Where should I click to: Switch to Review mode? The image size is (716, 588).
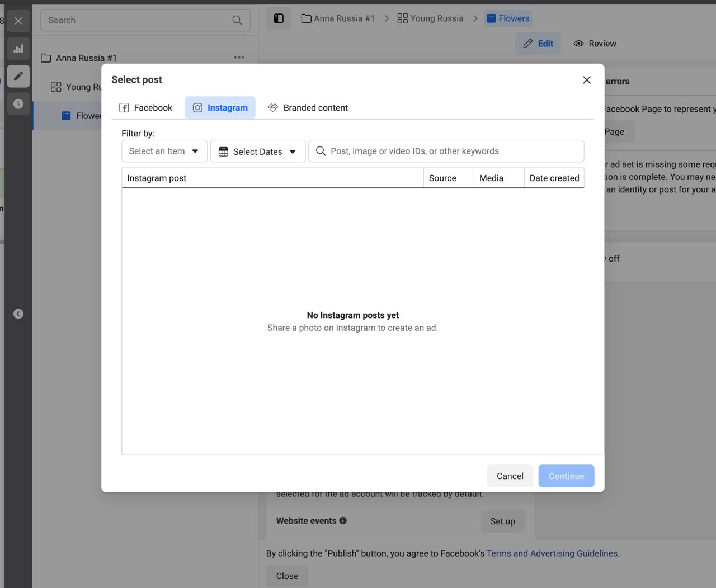(x=595, y=44)
